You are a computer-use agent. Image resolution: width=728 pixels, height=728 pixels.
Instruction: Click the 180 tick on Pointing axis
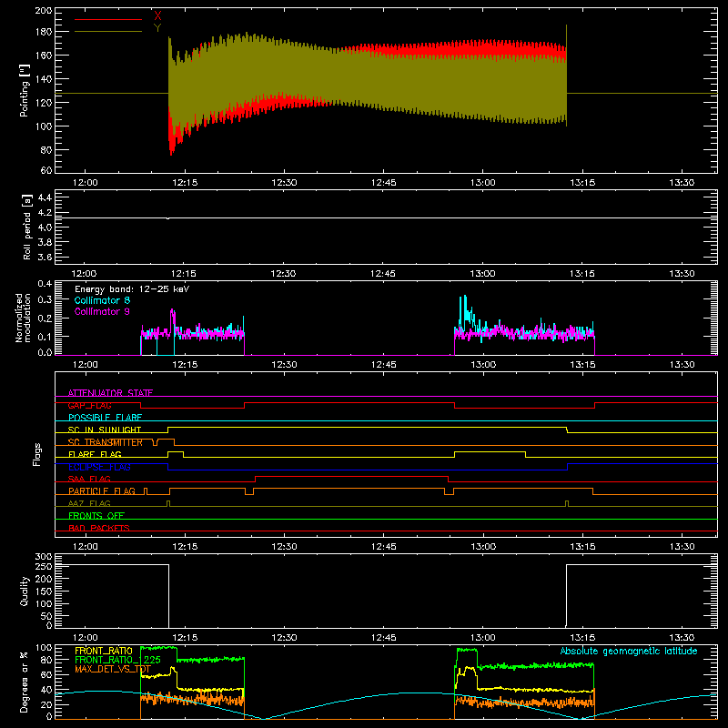click(44, 32)
